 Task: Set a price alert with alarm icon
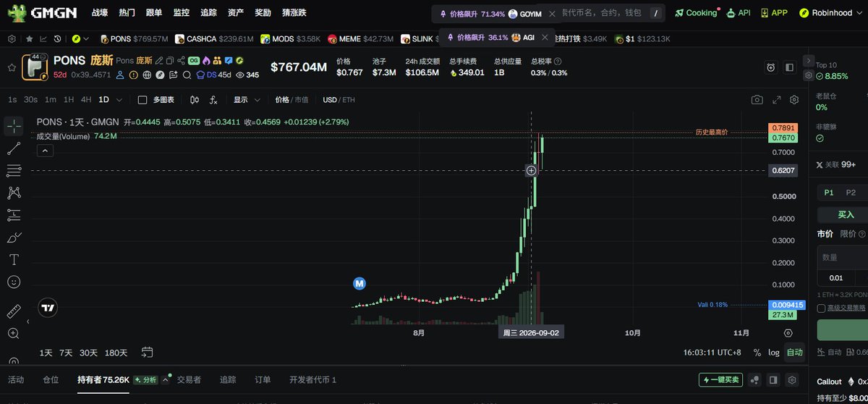(x=771, y=67)
